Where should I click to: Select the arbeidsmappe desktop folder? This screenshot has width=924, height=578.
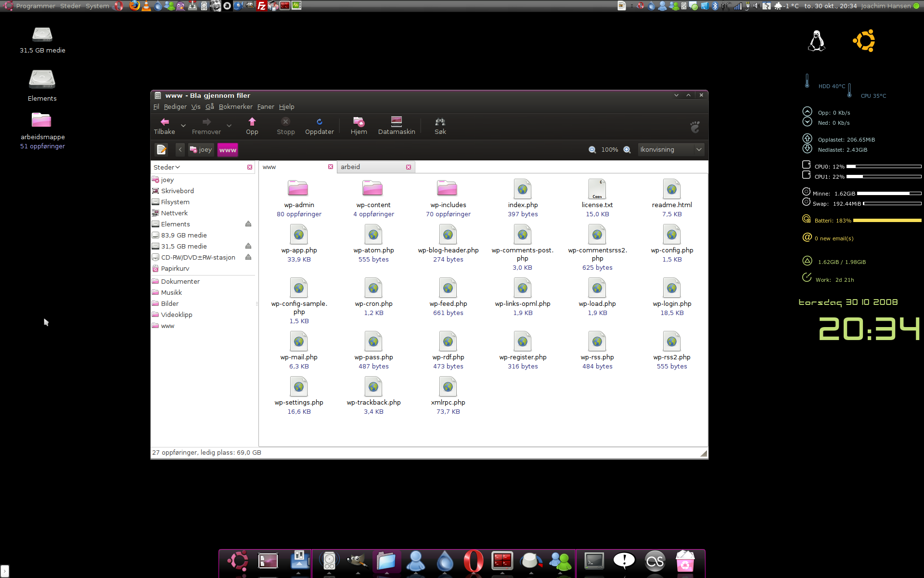point(42,120)
